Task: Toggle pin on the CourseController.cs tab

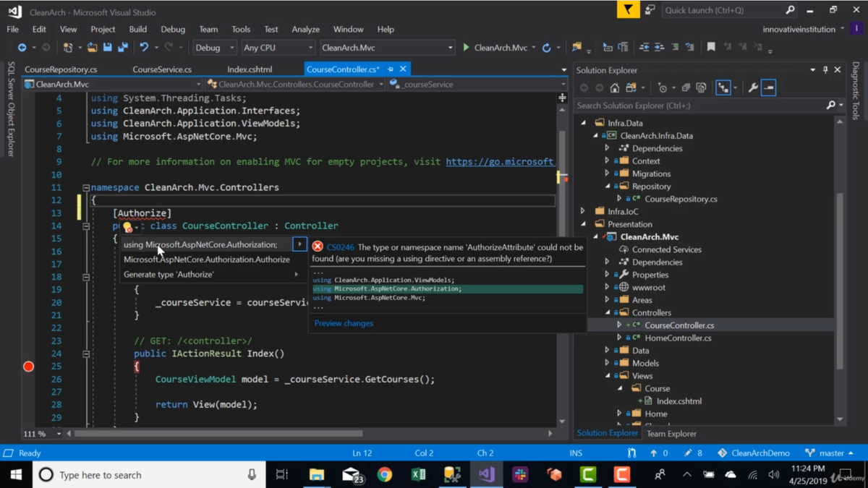Action: tap(391, 69)
